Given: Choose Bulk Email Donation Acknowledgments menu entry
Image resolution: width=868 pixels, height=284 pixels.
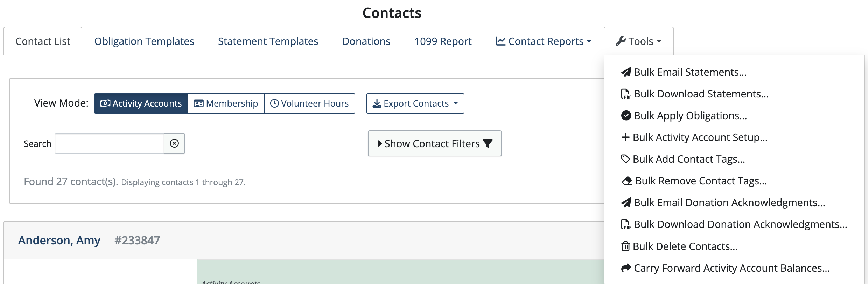Looking at the screenshot, I should tap(729, 203).
